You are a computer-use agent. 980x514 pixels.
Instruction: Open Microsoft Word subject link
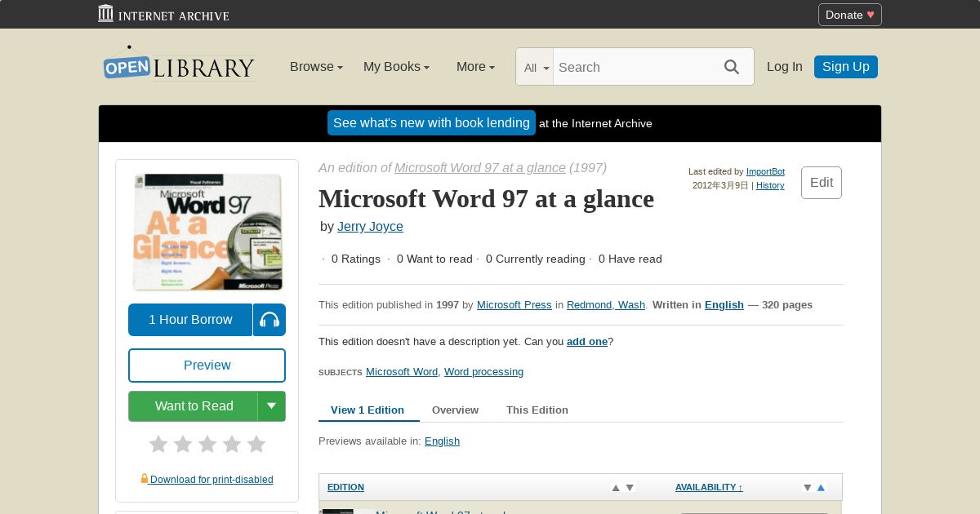click(402, 371)
